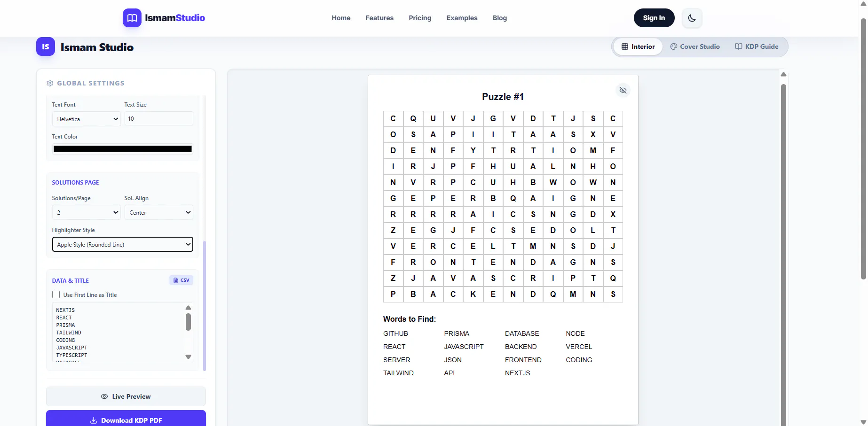The width and height of the screenshot is (868, 426).
Task: Click the IsmamStudio book logo icon
Action: pyautogui.click(x=132, y=18)
